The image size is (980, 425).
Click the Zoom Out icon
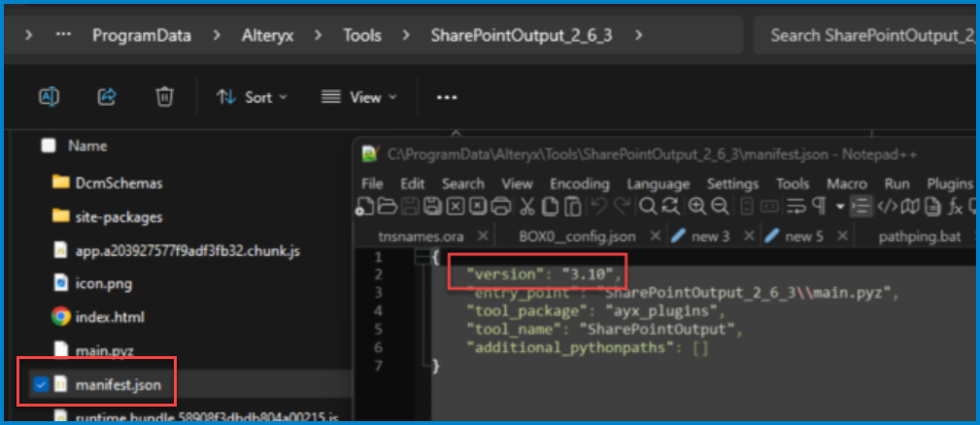[720, 207]
